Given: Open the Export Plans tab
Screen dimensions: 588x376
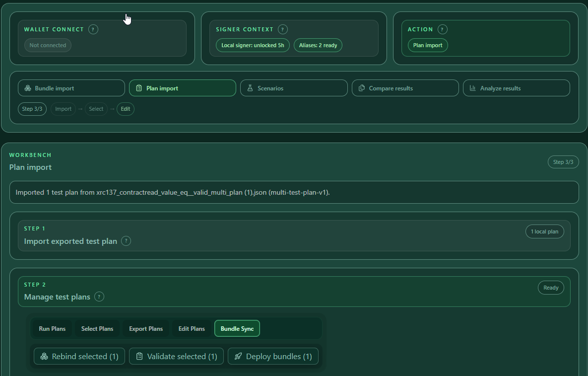Looking at the screenshot, I should pyautogui.click(x=146, y=329).
